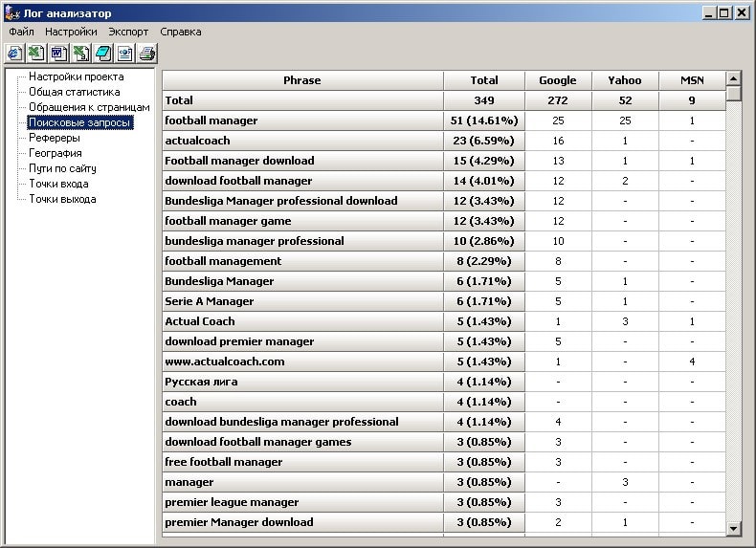
Task: Click the cyan sheet toolbar icon
Action: (102, 53)
